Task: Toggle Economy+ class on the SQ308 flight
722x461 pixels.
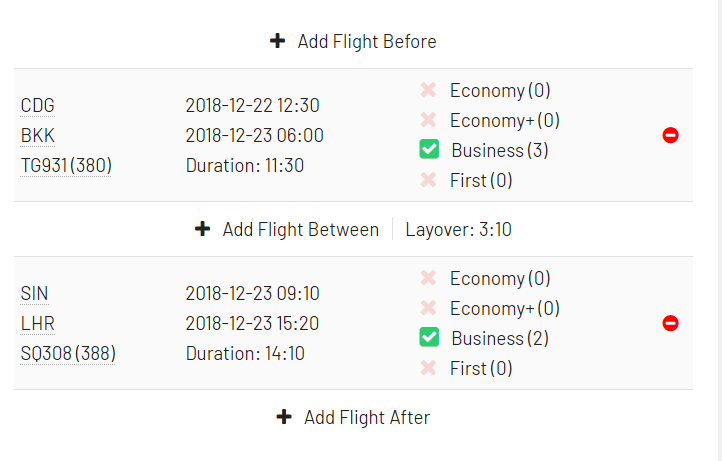Action: [428, 308]
